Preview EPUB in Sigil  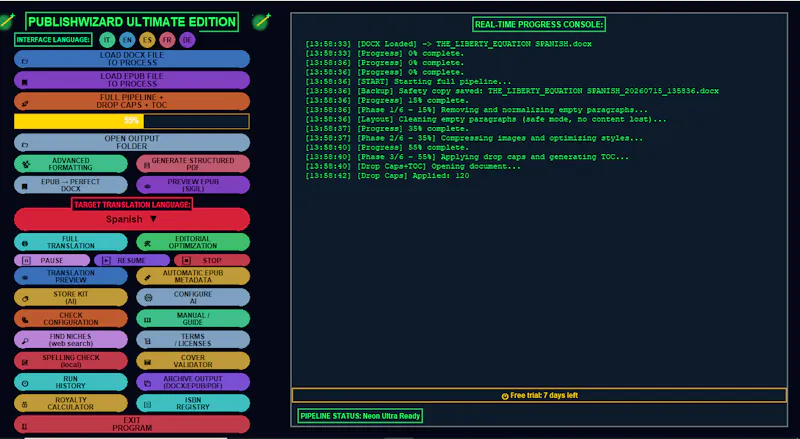click(x=193, y=185)
